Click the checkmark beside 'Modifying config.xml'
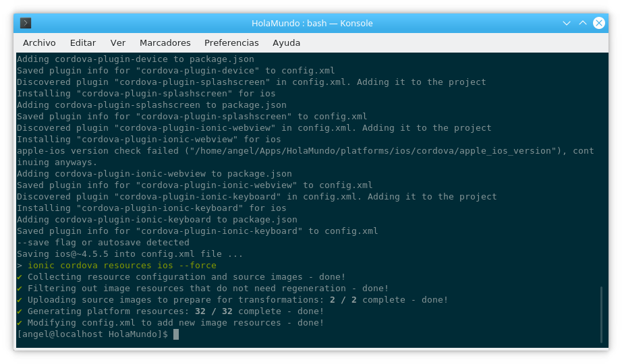This screenshot has width=622, height=364. pos(20,323)
